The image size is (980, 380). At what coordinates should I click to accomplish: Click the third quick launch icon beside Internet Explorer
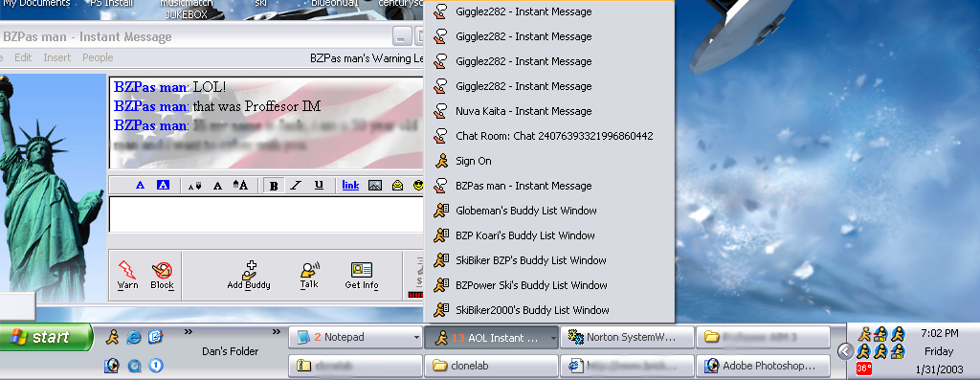(156, 338)
